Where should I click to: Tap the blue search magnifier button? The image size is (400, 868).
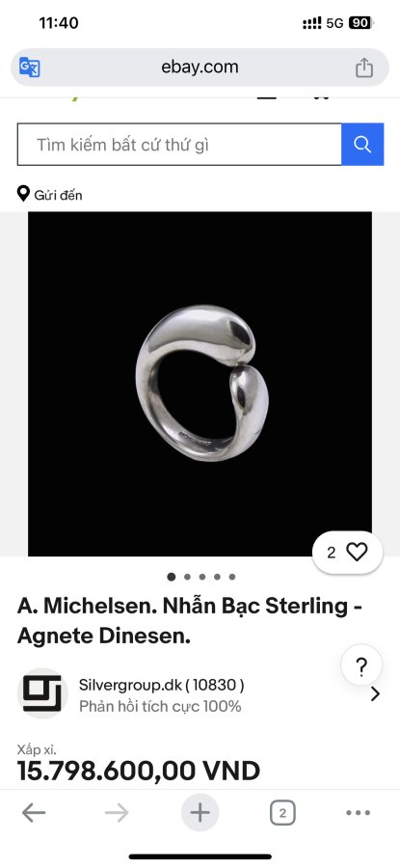click(362, 145)
